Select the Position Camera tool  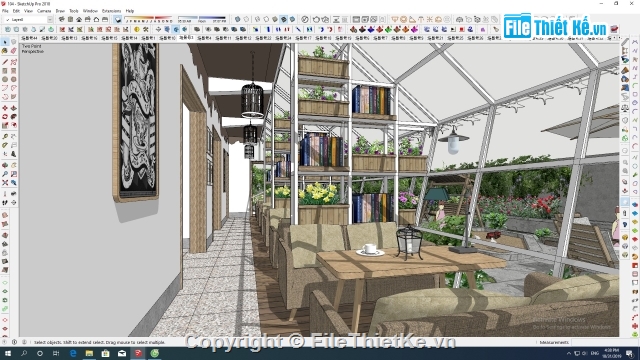pyautogui.click(x=5, y=194)
